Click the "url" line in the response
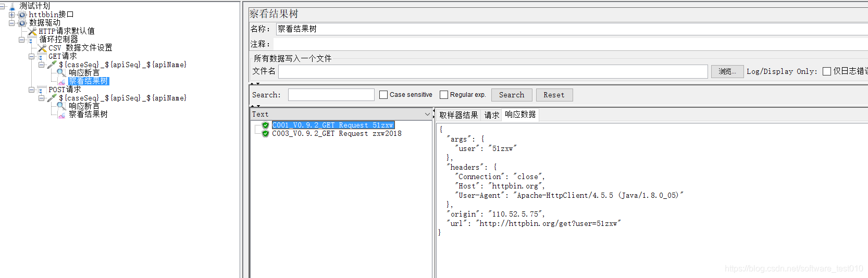 [534, 224]
